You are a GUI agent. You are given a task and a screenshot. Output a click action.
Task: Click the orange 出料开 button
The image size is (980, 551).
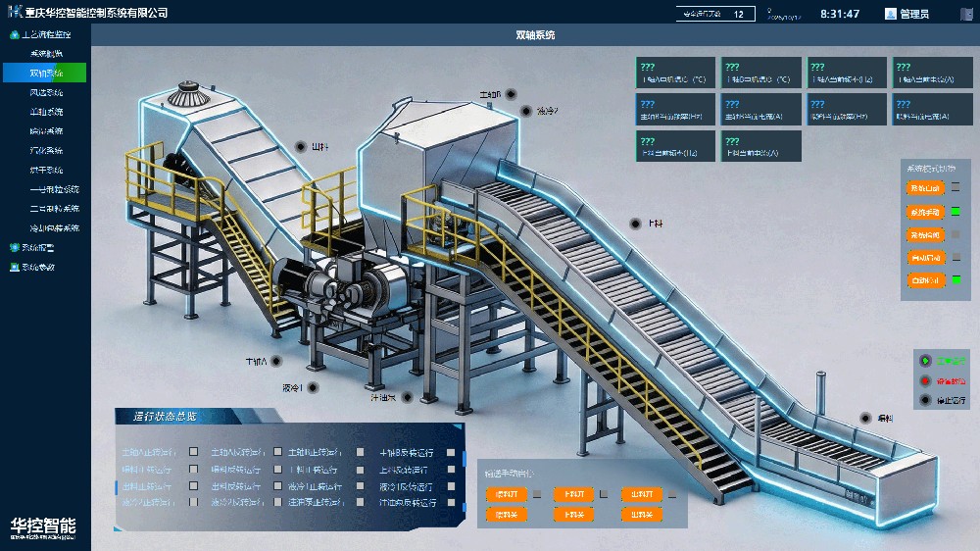click(641, 494)
